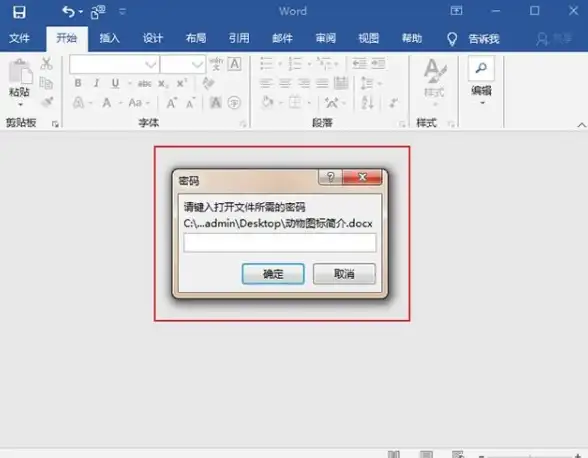Click the increase indent icon
Viewport: 588px width, 458px height.
point(378,64)
